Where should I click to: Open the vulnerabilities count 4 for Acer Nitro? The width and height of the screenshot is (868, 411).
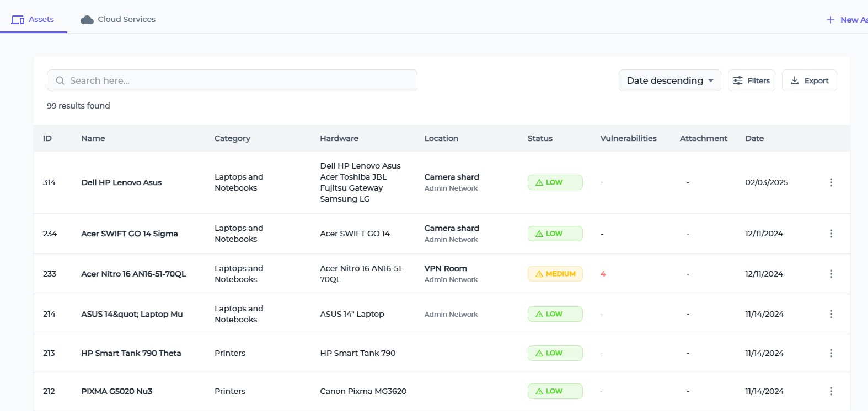tap(603, 274)
